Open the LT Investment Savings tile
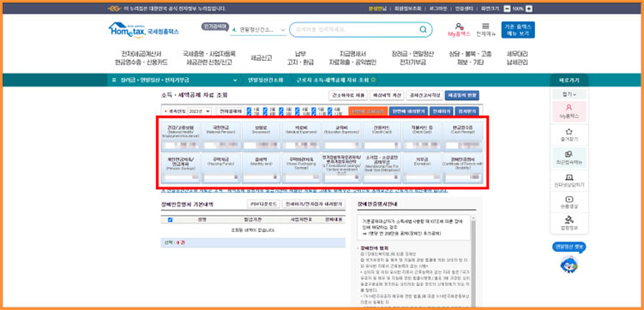 point(341,168)
